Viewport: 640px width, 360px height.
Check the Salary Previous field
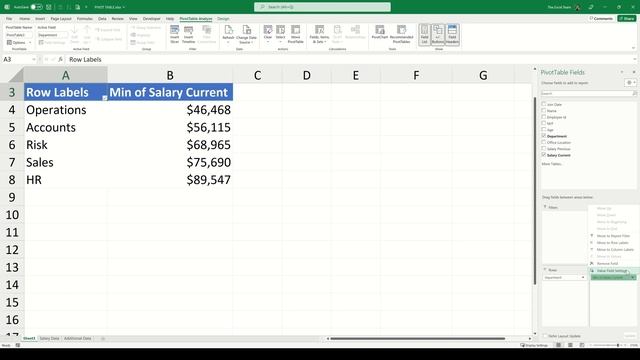544,149
